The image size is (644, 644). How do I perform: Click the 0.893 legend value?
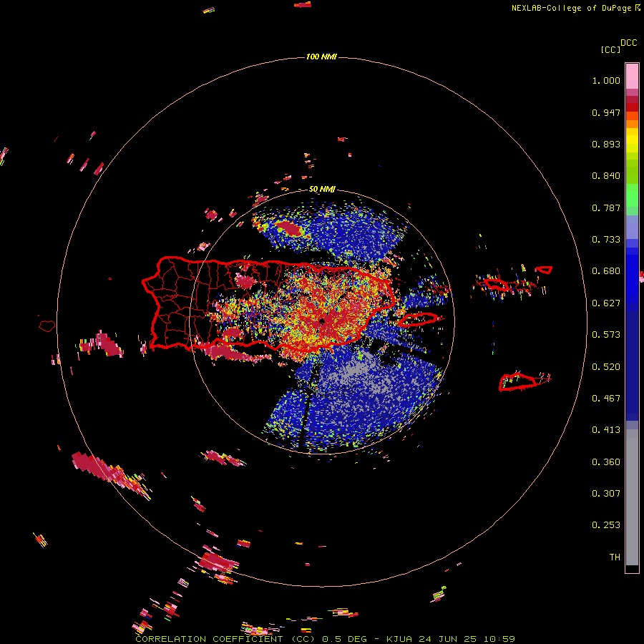point(606,144)
